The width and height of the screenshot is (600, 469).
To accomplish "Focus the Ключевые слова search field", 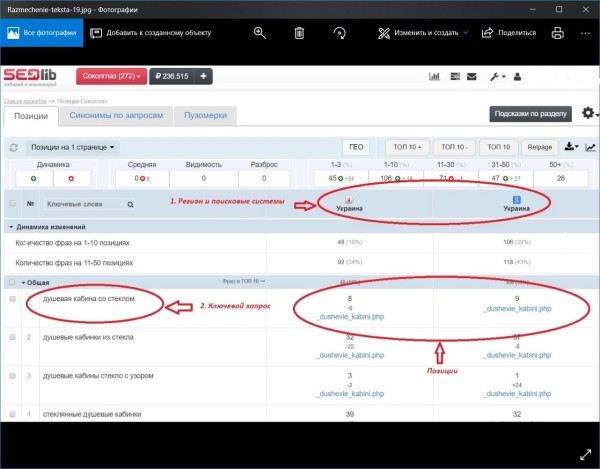I will pos(85,204).
